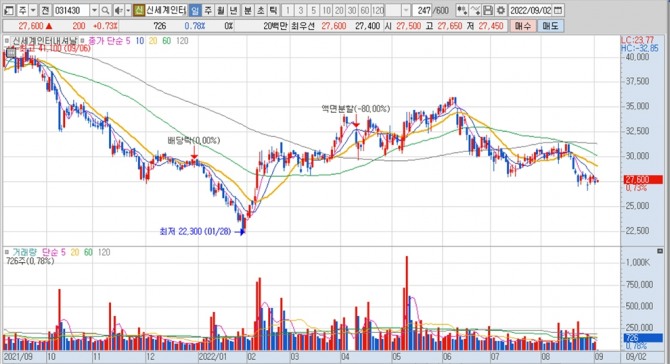Click the 매수 buy button
Image resolution: width=670 pixels, height=364 pixels.
pyautogui.click(x=523, y=26)
